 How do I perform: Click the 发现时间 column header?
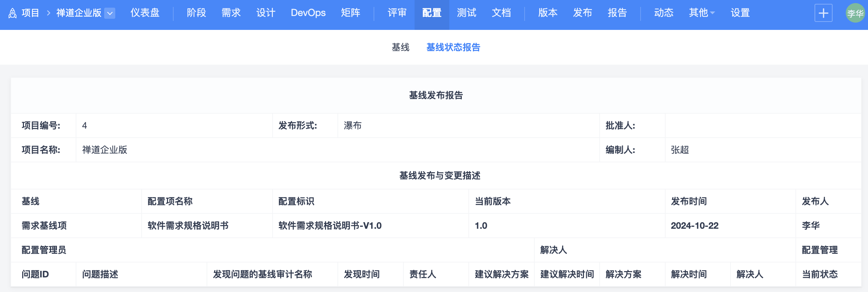coord(362,274)
